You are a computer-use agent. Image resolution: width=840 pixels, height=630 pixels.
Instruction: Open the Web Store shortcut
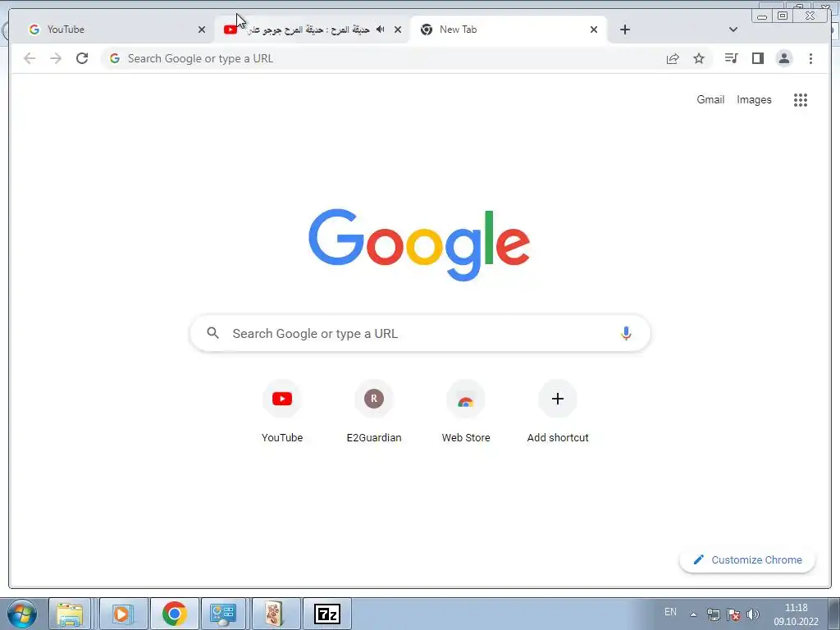tap(466, 413)
